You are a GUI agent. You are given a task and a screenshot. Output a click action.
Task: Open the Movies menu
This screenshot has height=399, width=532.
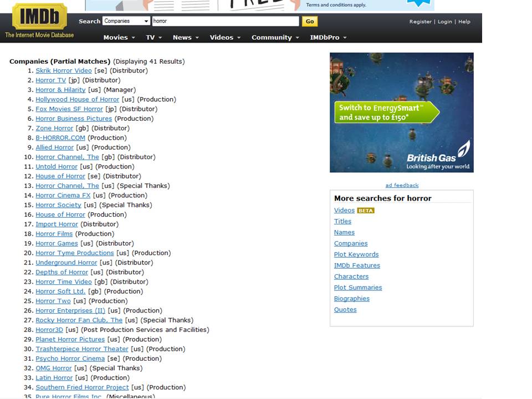tap(119, 37)
